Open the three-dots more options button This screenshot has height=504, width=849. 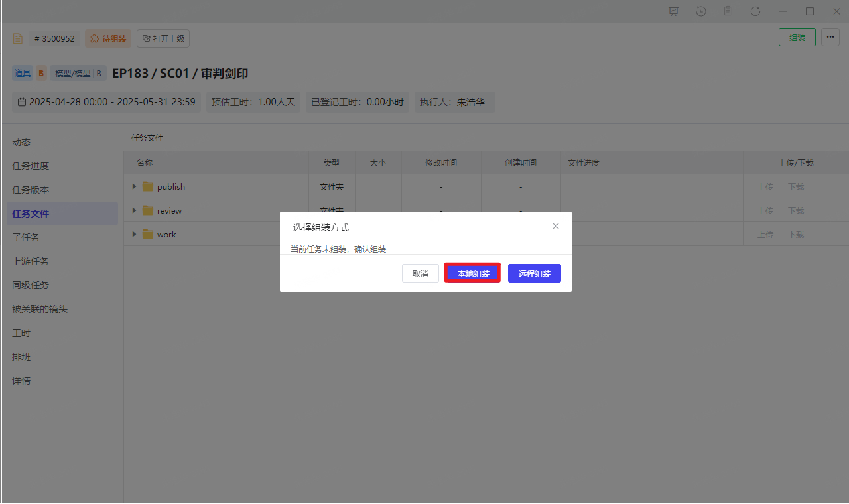[830, 38]
